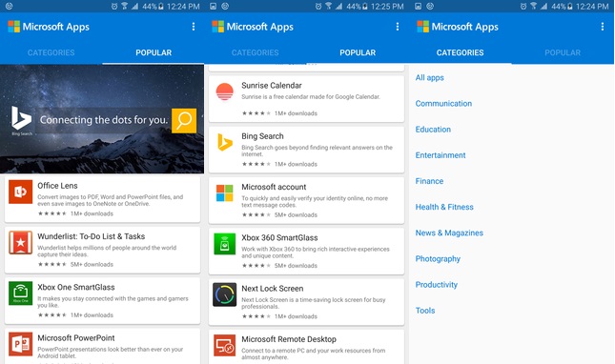The height and width of the screenshot is (364, 615).
Task: Open overflow menu in left screen
Action: click(x=194, y=27)
